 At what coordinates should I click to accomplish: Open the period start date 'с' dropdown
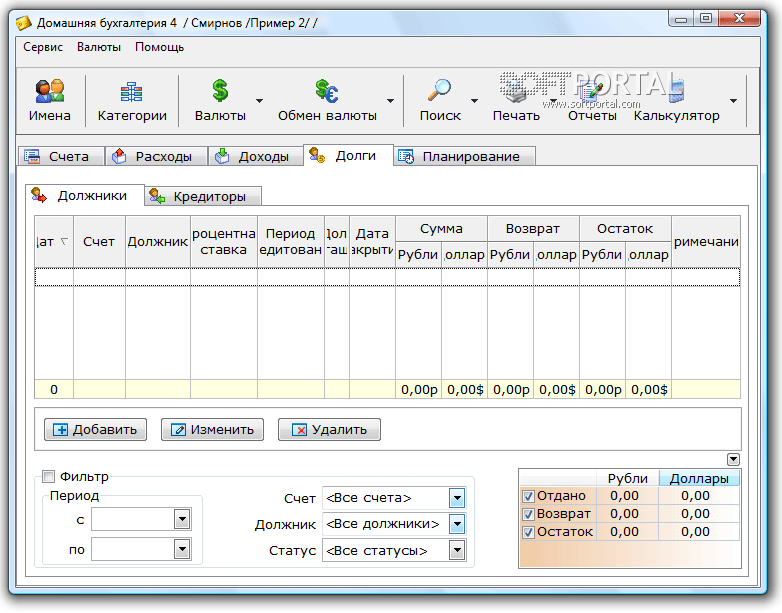click(x=183, y=520)
